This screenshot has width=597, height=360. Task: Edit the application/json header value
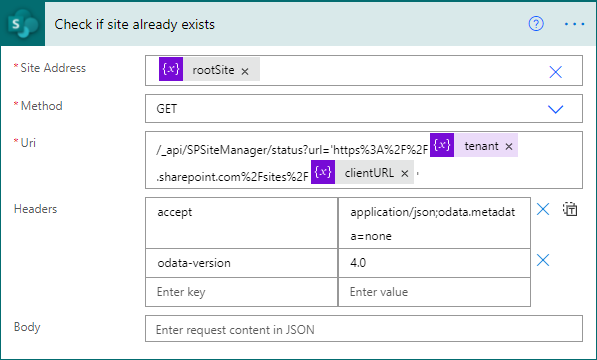click(x=434, y=223)
